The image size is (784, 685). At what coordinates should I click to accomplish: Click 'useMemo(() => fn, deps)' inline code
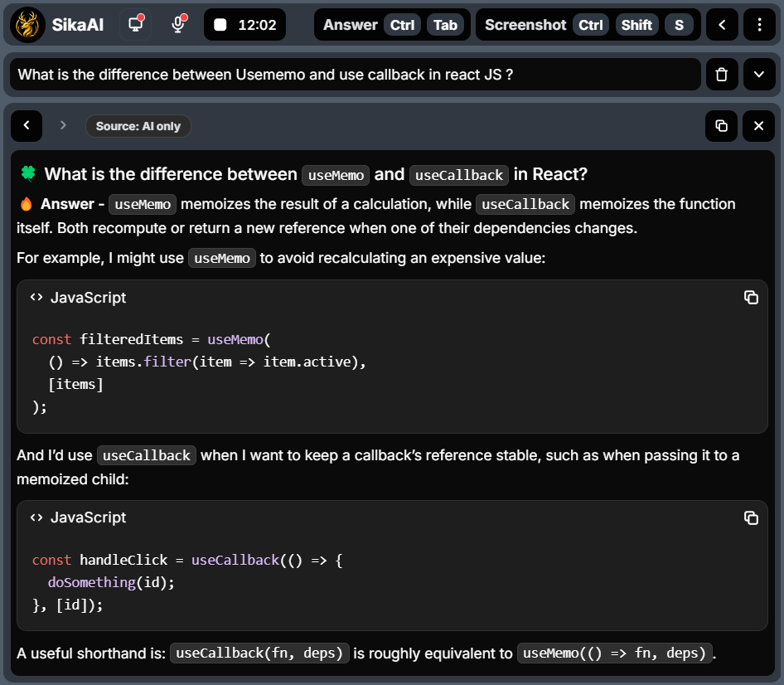[614, 653]
